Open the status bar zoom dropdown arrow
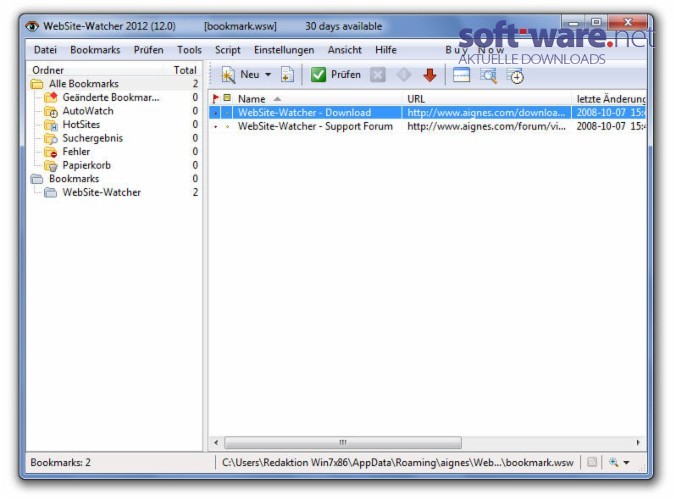 point(626,462)
